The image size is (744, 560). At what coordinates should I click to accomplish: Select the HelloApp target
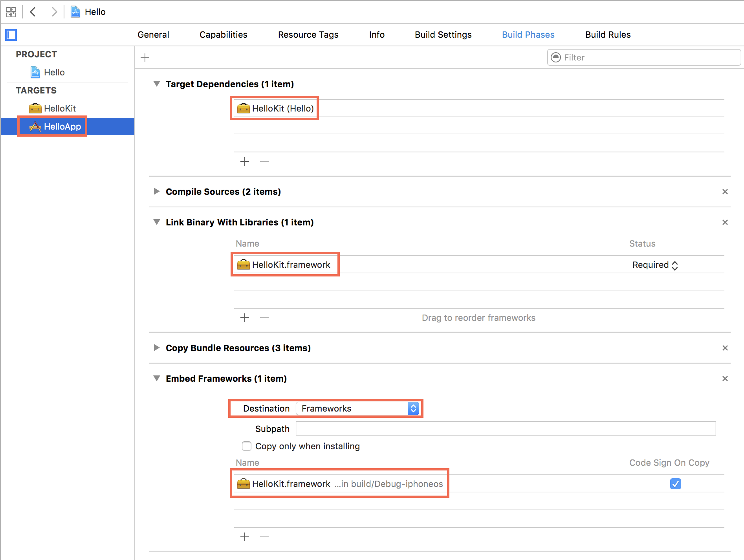pos(67,126)
